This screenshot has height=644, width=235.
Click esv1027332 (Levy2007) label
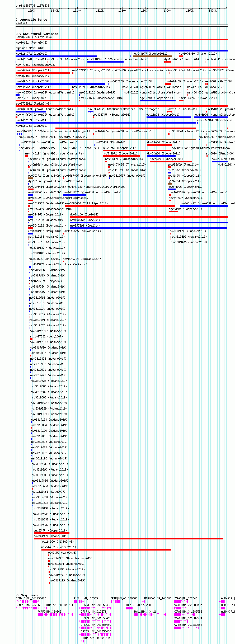click(46, 337)
